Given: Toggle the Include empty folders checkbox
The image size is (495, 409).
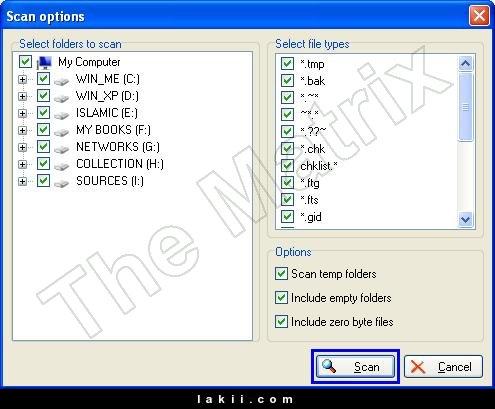Looking at the screenshot, I should (x=281, y=297).
